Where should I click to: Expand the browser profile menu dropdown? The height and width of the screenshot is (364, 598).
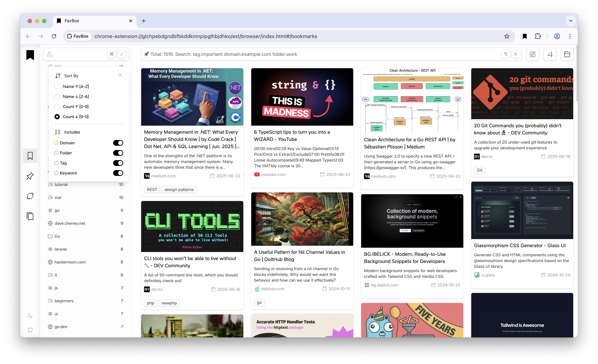[557, 36]
